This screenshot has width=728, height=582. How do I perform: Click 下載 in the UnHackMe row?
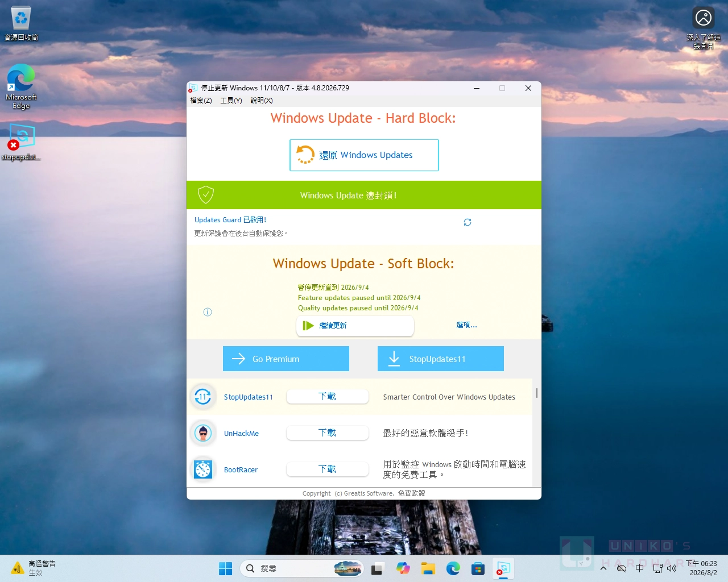click(328, 433)
